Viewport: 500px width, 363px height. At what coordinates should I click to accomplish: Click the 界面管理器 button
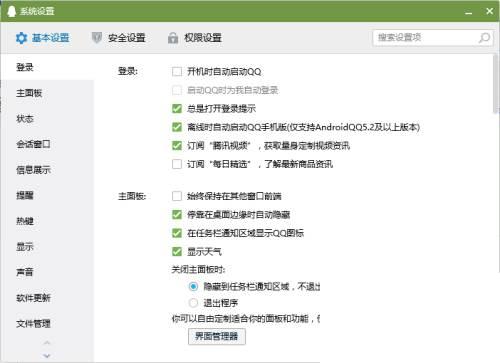click(x=217, y=336)
